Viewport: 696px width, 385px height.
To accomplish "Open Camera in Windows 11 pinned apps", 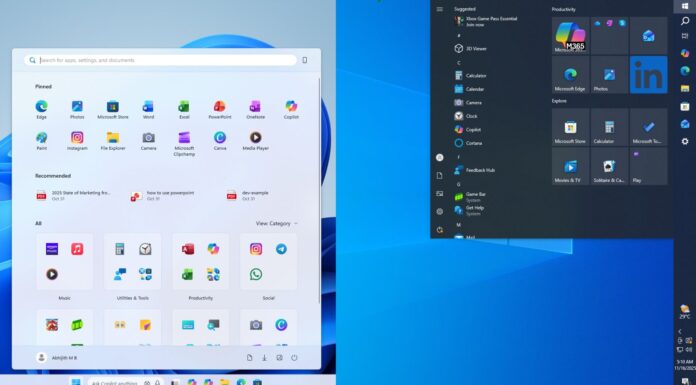I will [x=148, y=141].
